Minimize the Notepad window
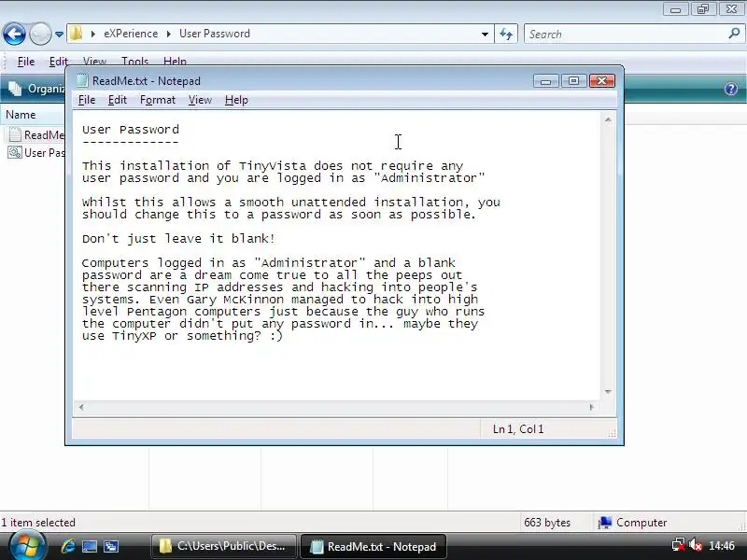The image size is (747, 560). [x=546, y=81]
